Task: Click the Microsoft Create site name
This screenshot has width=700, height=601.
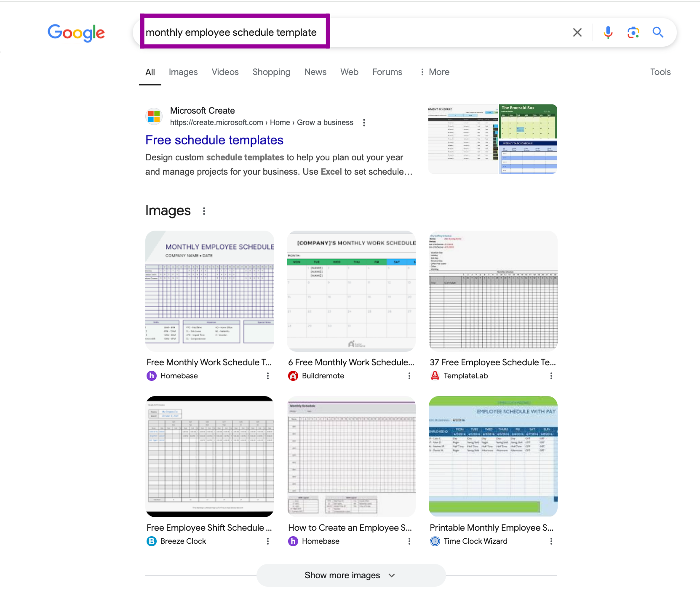Action: [x=203, y=111]
